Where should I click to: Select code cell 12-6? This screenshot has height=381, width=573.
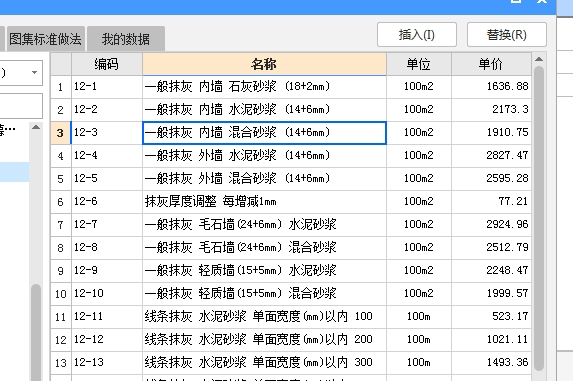(x=107, y=202)
